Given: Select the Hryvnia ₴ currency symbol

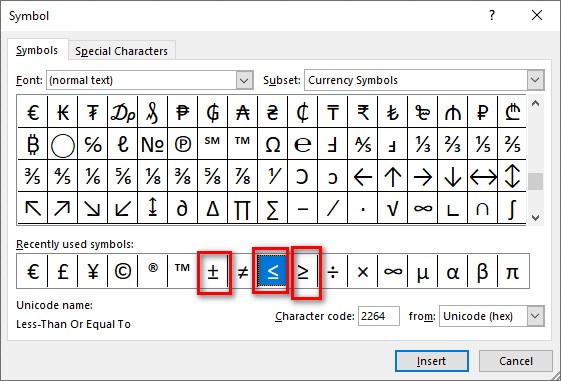Looking at the screenshot, I should click(273, 112).
